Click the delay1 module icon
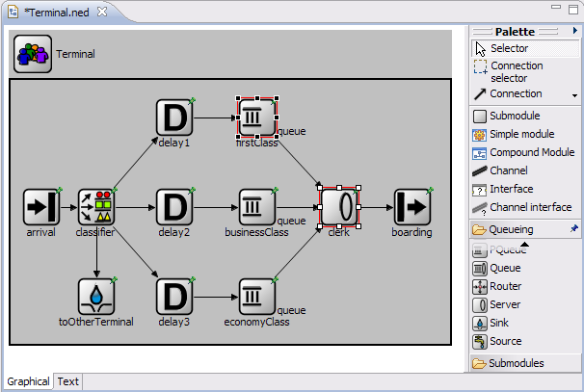584x392 pixels. tap(174, 118)
